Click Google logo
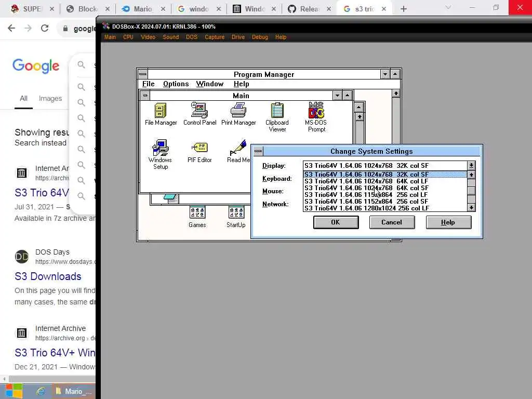This screenshot has height=399, width=532. click(x=36, y=66)
